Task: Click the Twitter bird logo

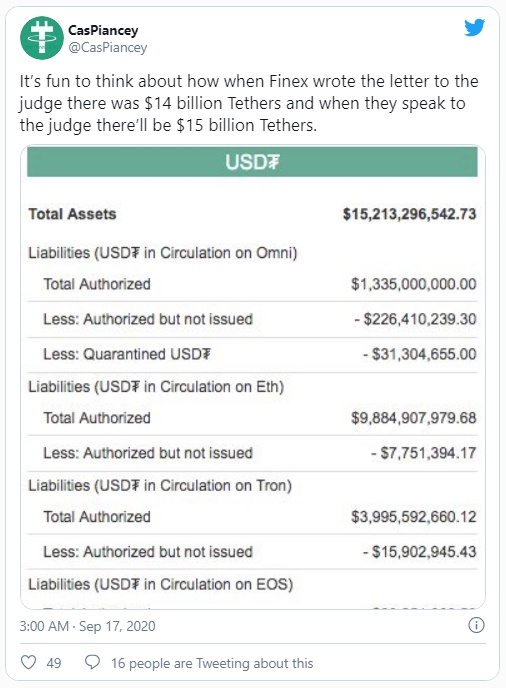Action: 474,28
